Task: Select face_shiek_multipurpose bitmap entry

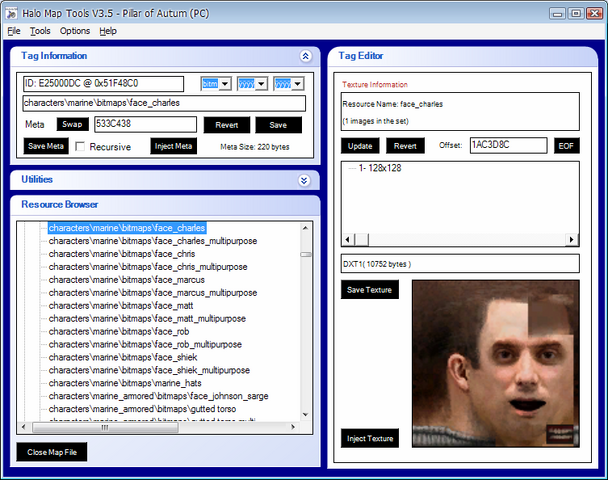Action: tap(149, 370)
